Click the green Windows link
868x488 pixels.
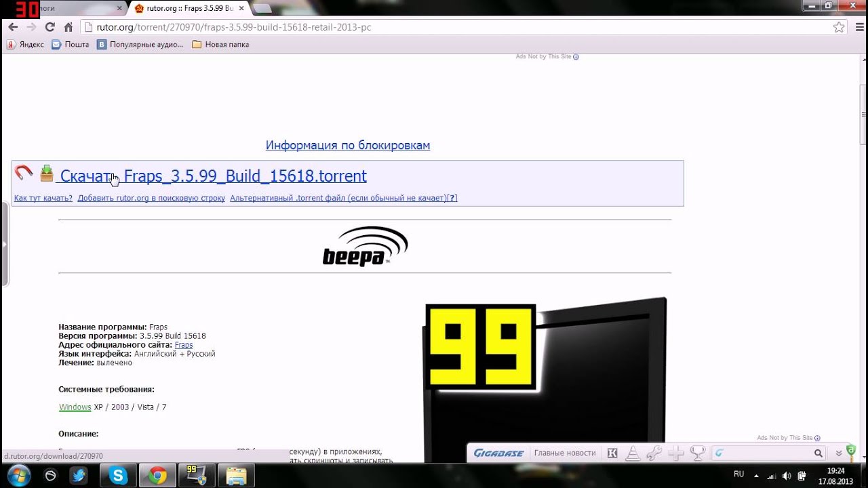pyautogui.click(x=75, y=407)
